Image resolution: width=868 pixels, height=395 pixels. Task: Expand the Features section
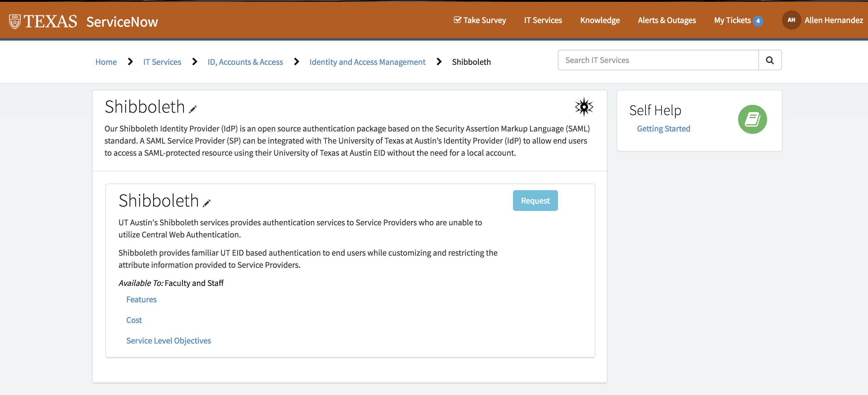pyautogui.click(x=141, y=299)
